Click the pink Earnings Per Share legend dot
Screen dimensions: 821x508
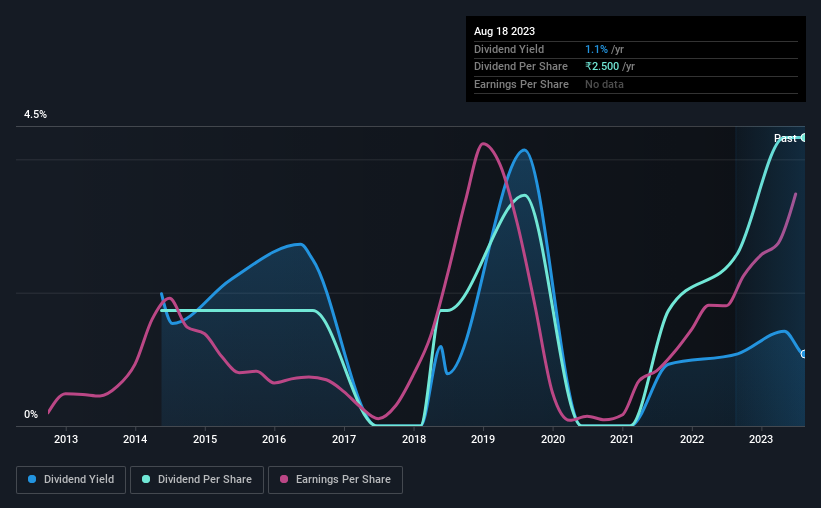coord(284,479)
